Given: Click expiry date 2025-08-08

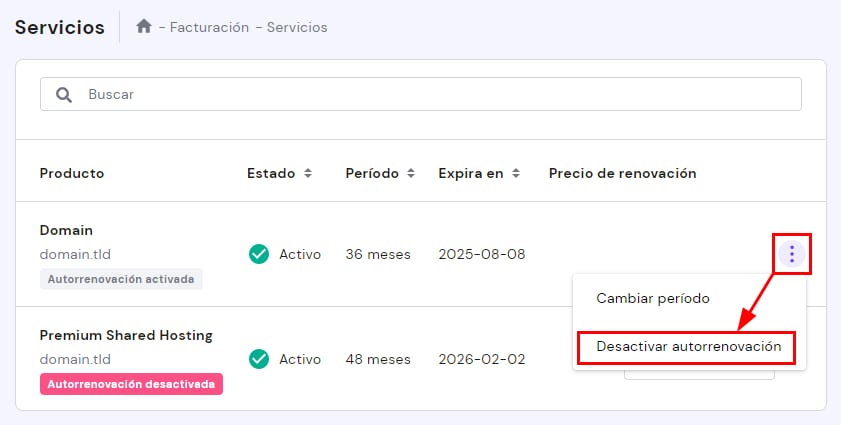Looking at the screenshot, I should 482,254.
